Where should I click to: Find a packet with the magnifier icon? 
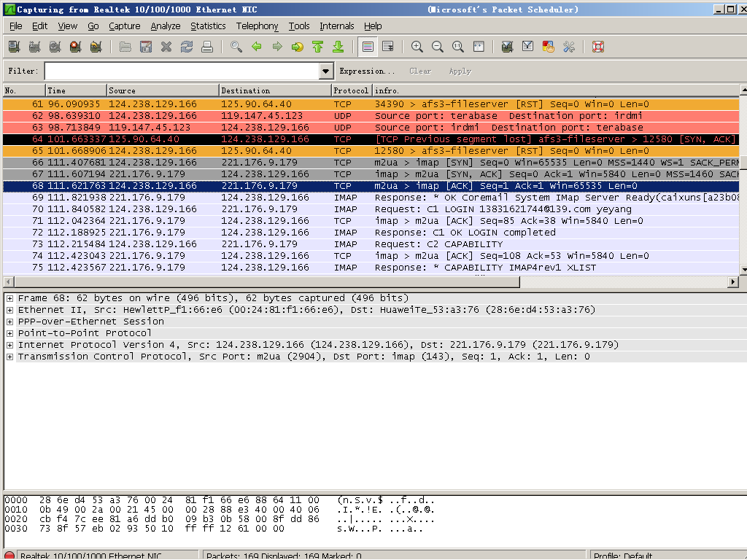[236, 47]
